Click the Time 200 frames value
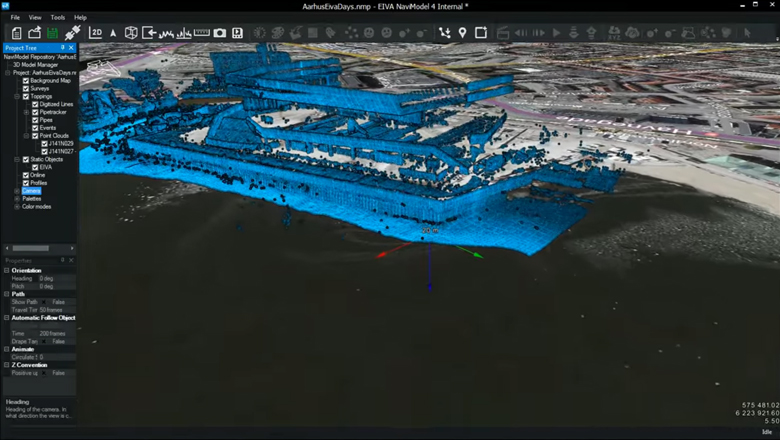This screenshot has width=780, height=440. (57, 334)
